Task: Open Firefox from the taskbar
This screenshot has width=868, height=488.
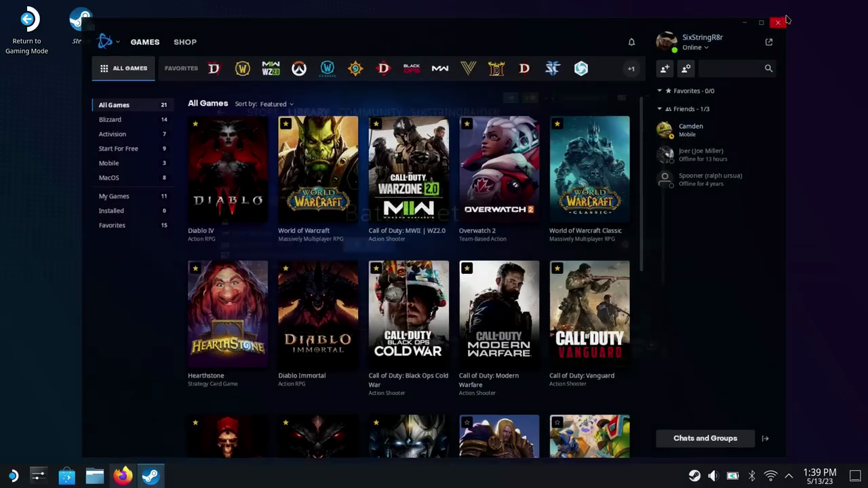Action: pos(123,476)
